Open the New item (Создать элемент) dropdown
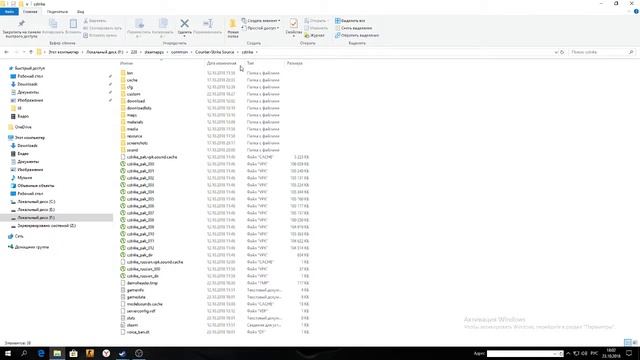 click(261, 20)
